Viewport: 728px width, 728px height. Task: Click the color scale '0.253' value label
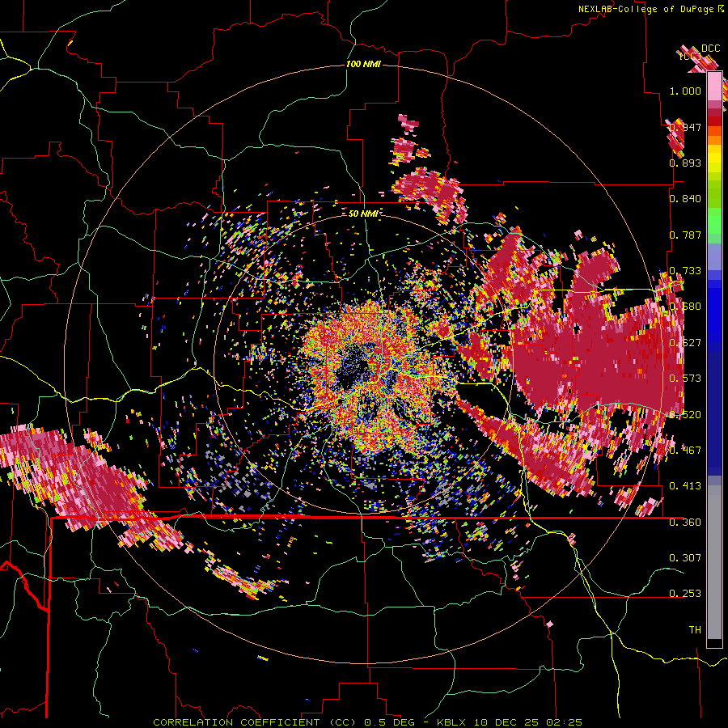point(685,594)
